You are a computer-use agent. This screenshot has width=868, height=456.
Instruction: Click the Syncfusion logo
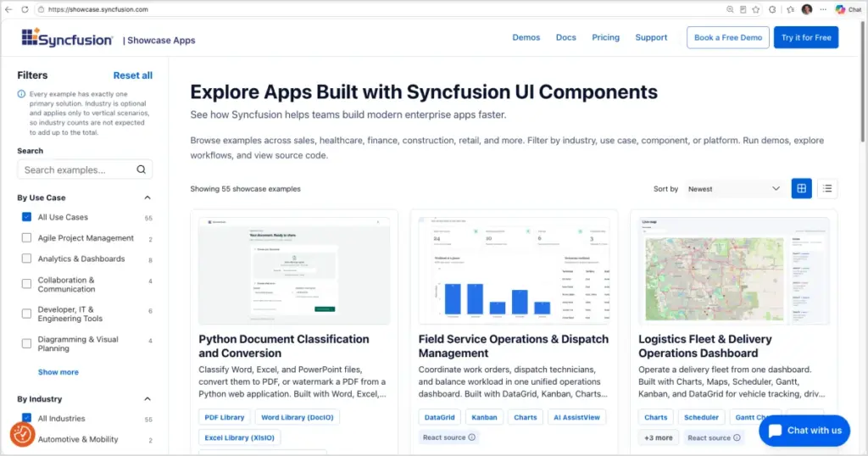click(x=67, y=37)
